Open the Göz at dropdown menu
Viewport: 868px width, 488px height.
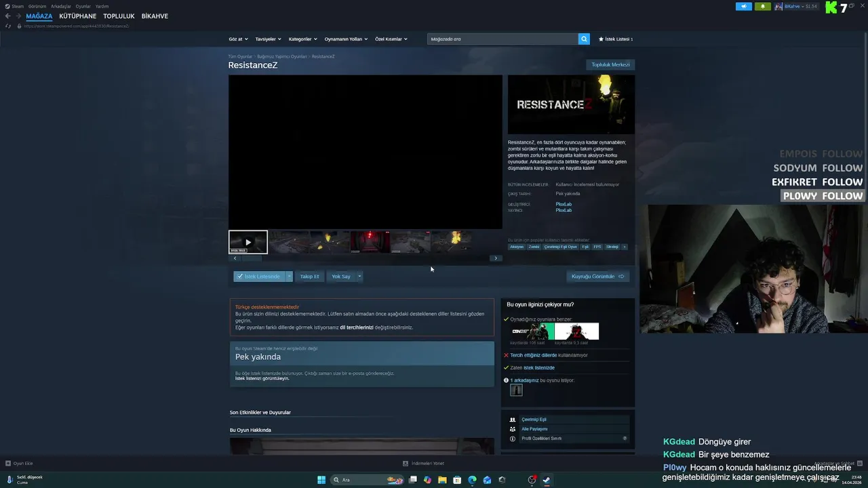point(238,39)
